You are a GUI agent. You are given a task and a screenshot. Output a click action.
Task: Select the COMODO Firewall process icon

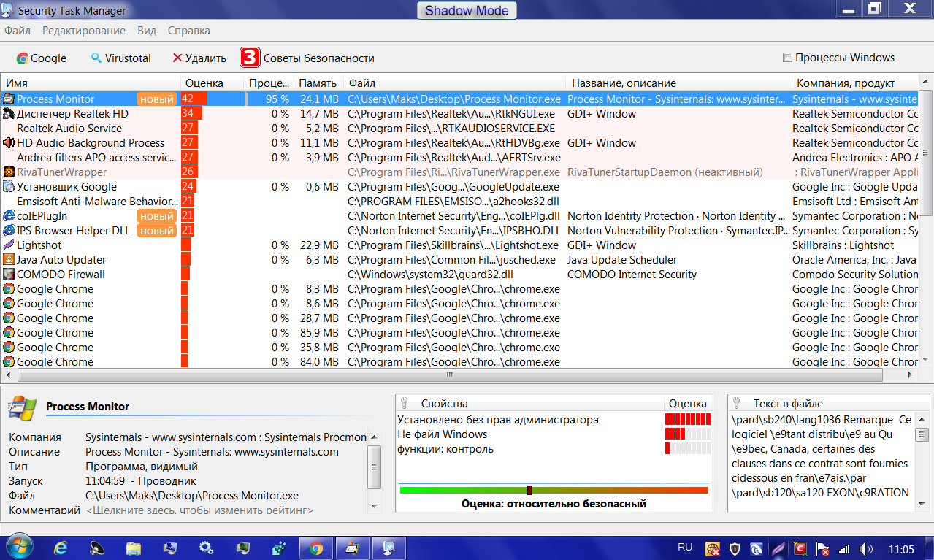click(9, 274)
